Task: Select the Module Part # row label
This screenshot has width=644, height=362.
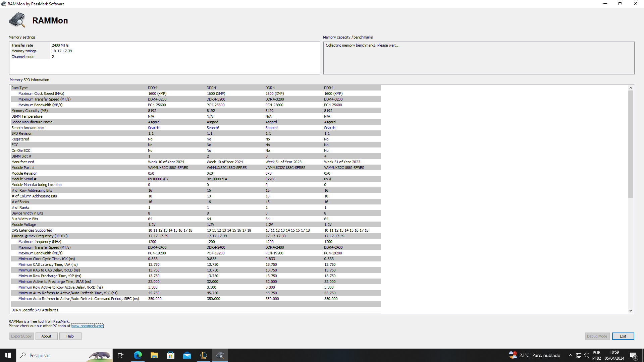Action: click(x=23, y=168)
